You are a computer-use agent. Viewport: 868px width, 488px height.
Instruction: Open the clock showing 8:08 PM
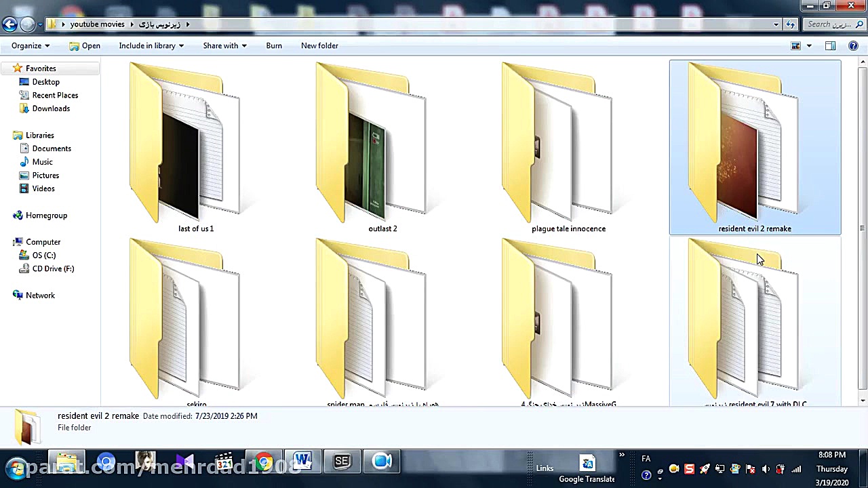832,468
